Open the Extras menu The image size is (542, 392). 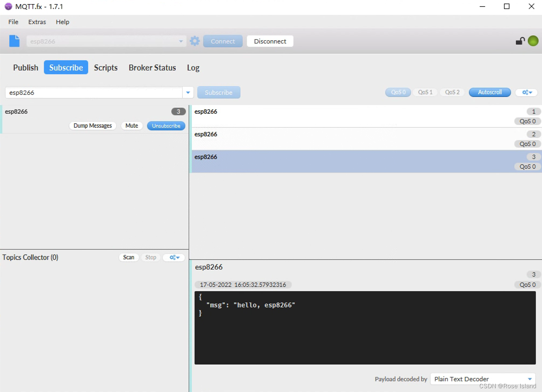(36, 22)
